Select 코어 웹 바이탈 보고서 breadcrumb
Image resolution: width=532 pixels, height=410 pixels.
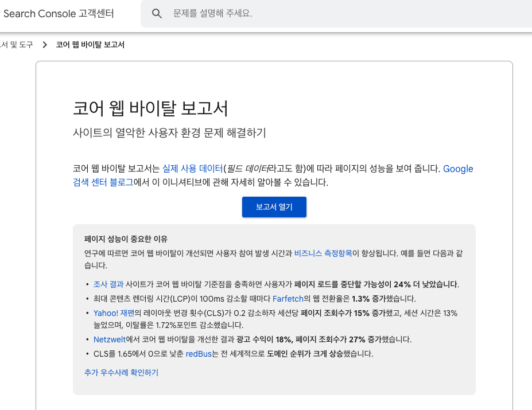point(90,45)
